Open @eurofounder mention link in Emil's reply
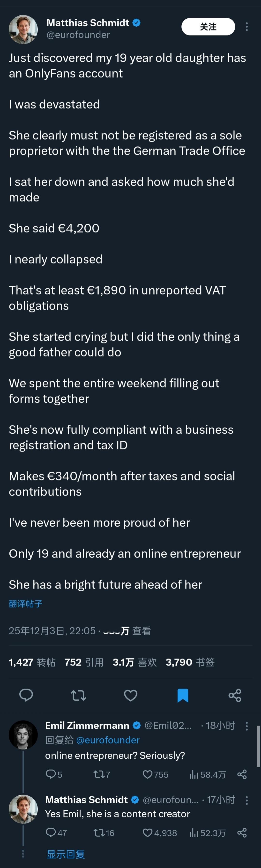This screenshot has height=868, width=261. coord(108,740)
